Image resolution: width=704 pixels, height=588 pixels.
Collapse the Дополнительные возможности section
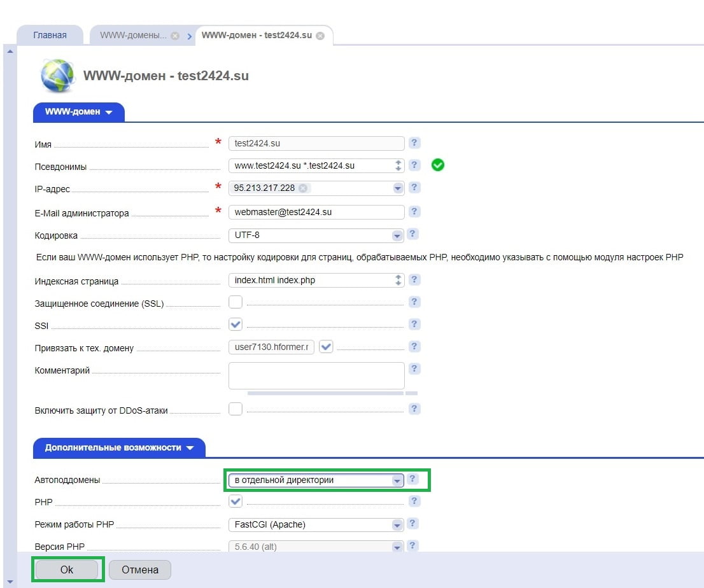[x=118, y=447]
